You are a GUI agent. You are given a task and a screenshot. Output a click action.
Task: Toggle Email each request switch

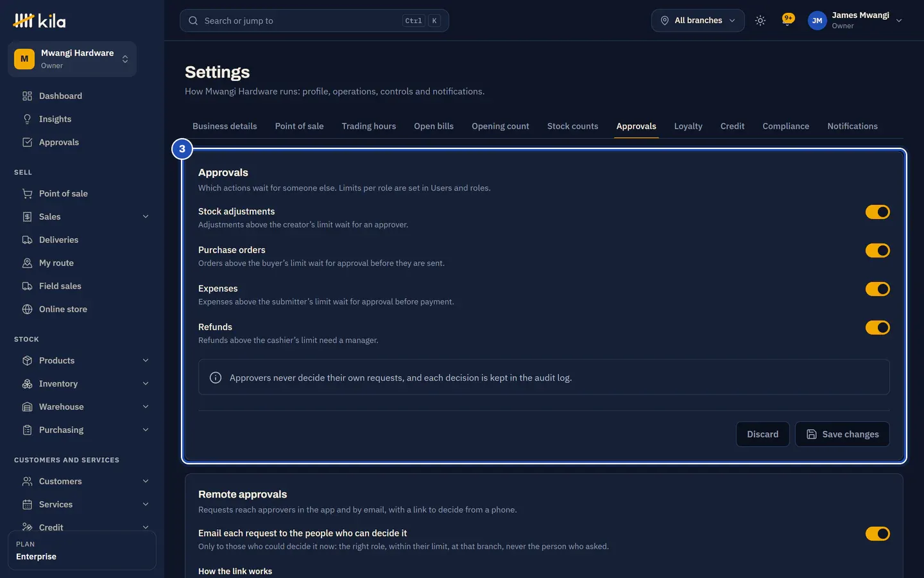pyautogui.click(x=878, y=534)
